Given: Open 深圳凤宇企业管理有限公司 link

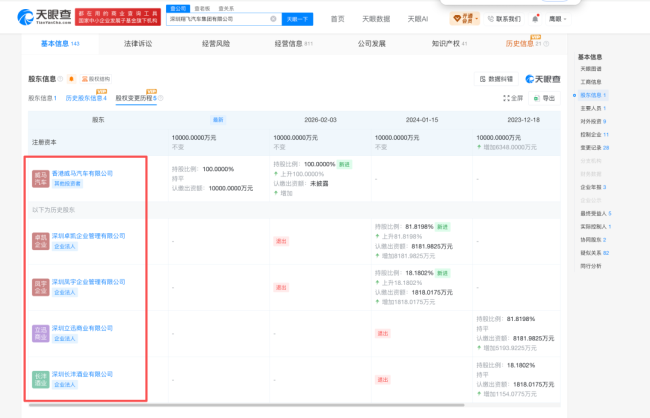Looking at the screenshot, I should tap(88, 282).
